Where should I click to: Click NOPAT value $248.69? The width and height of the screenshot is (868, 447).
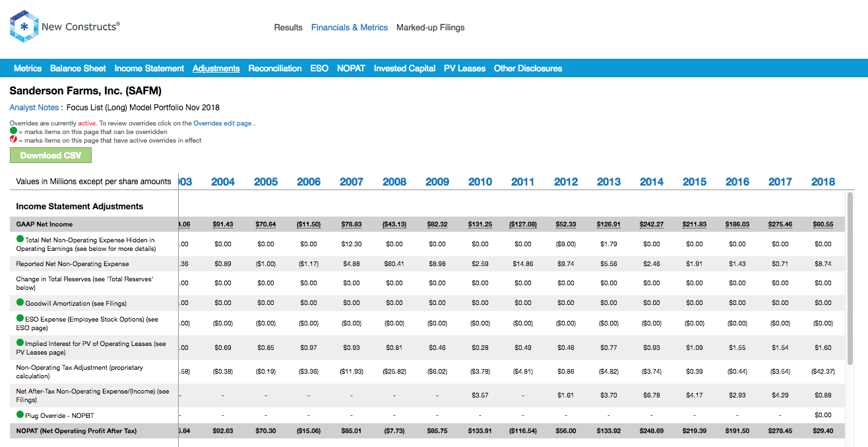(652, 431)
